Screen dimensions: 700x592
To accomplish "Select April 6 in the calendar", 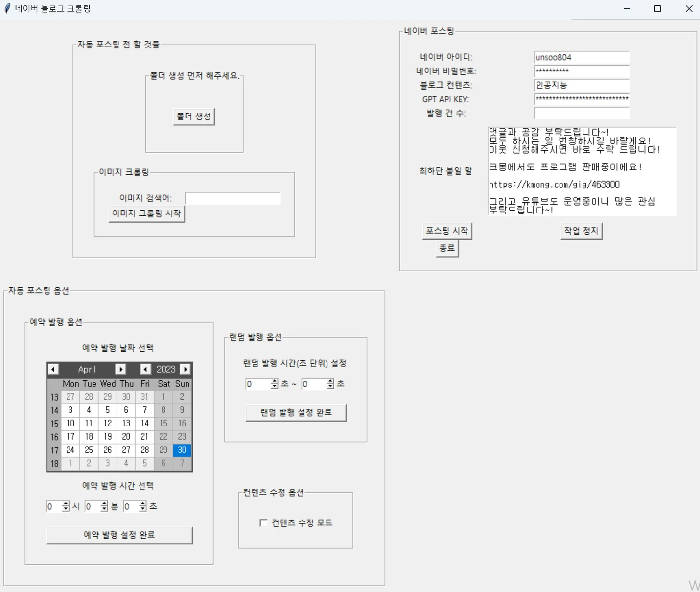I will [x=126, y=410].
